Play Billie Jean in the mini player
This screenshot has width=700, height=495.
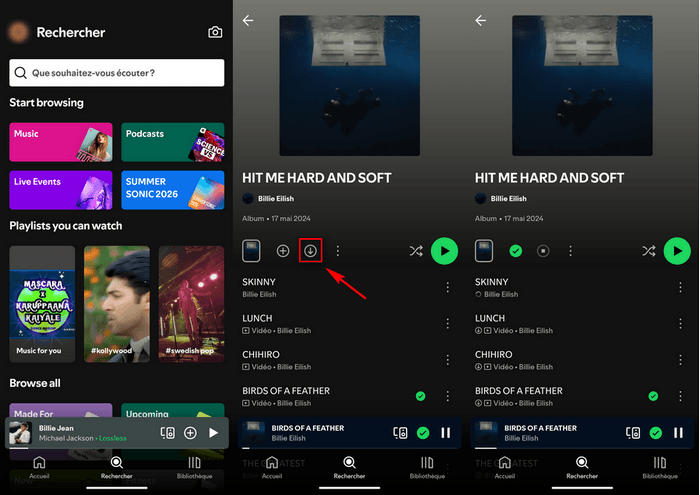coord(213,433)
